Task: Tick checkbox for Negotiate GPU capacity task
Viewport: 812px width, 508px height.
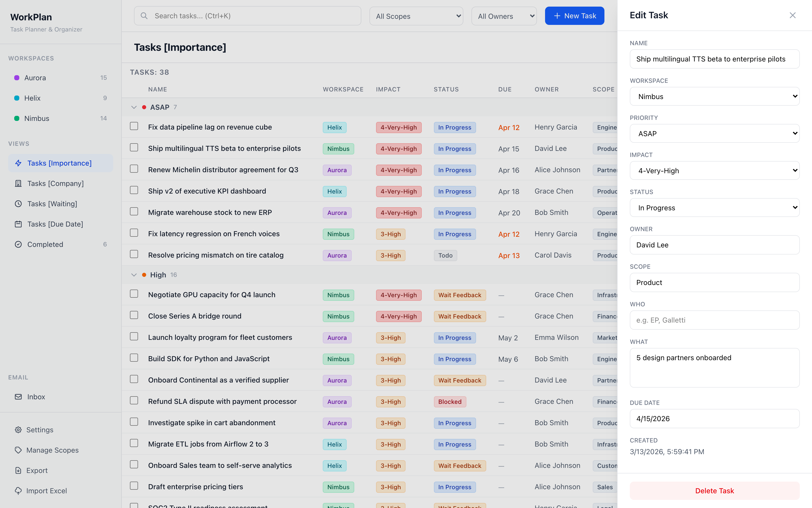Action: coord(134,294)
